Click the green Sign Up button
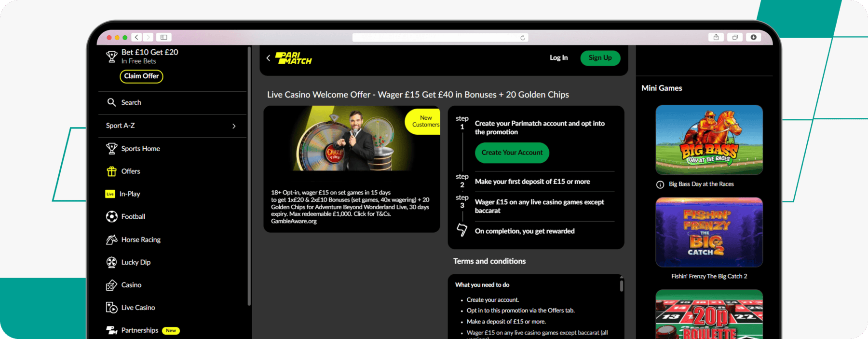 click(x=600, y=58)
